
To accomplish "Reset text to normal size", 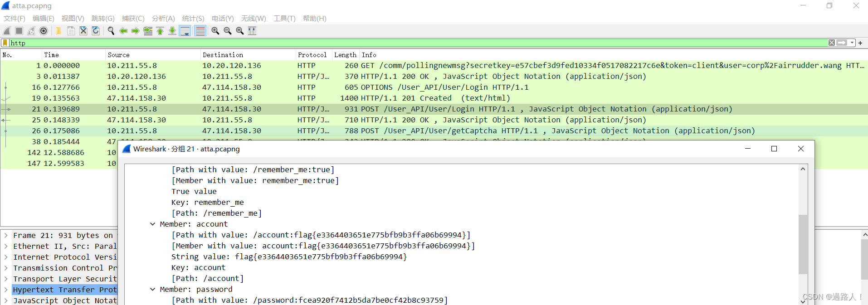I will (x=240, y=31).
